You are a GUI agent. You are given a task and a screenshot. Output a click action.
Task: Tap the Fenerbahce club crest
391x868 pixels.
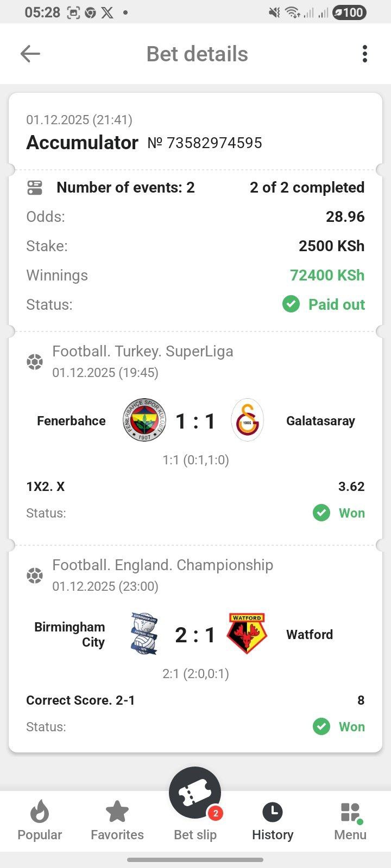point(144,420)
